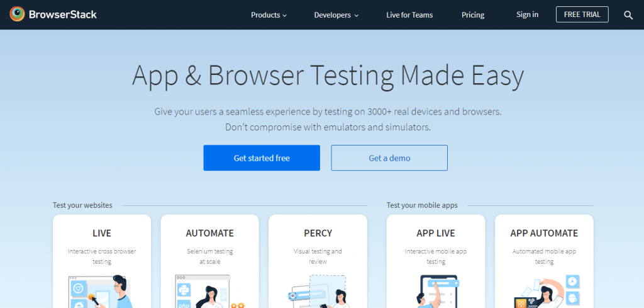Open the PERCY product title
The image size is (644, 308).
pos(318,233)
